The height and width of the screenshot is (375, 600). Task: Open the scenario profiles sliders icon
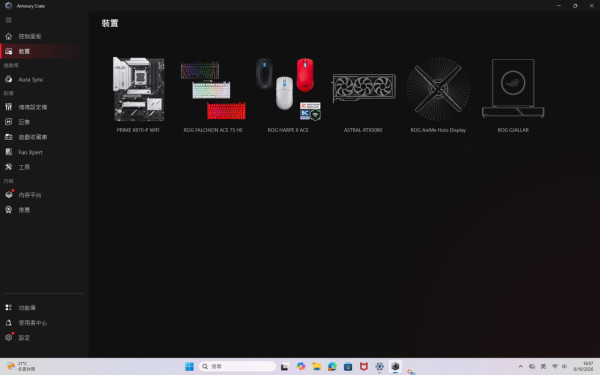click(x=8, y=107)
